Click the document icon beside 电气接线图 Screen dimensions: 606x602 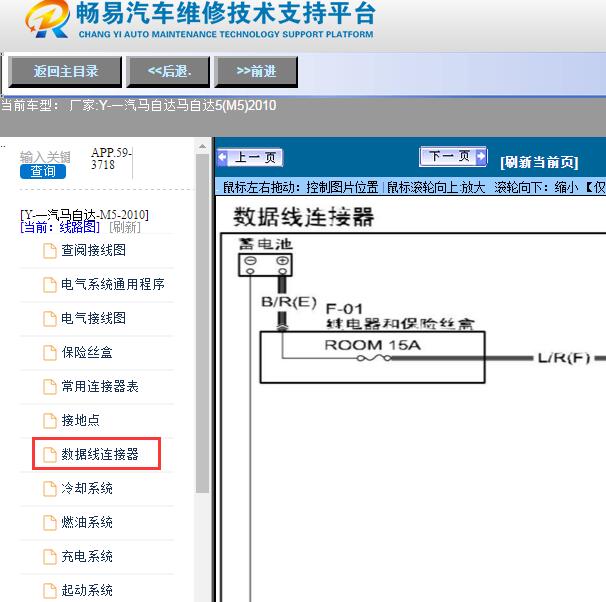point(49,319)
